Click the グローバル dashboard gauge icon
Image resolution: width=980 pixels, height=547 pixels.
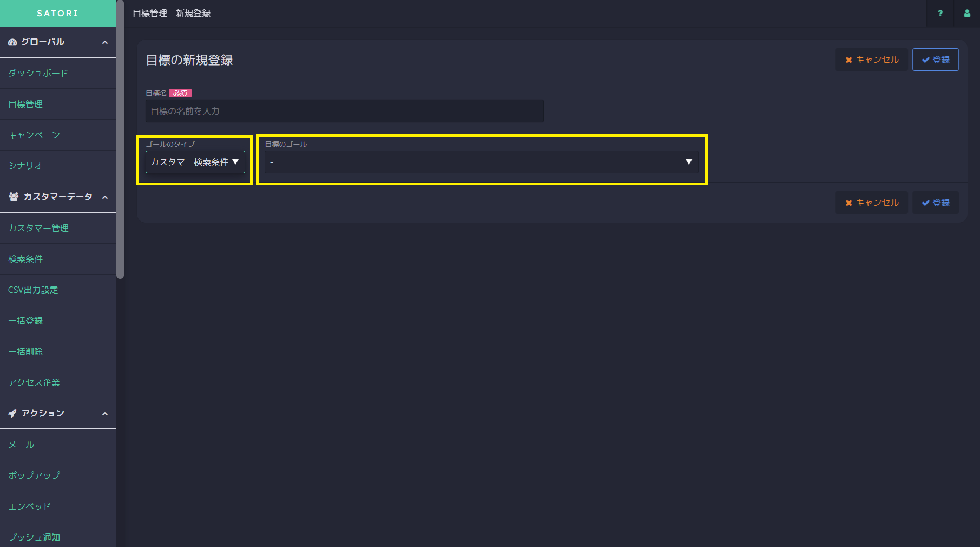(x=12, y=42)
